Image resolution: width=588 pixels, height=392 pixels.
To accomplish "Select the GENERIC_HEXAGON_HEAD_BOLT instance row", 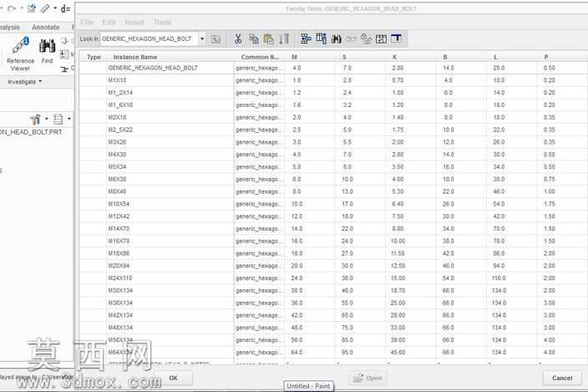I will click(333, 68).
